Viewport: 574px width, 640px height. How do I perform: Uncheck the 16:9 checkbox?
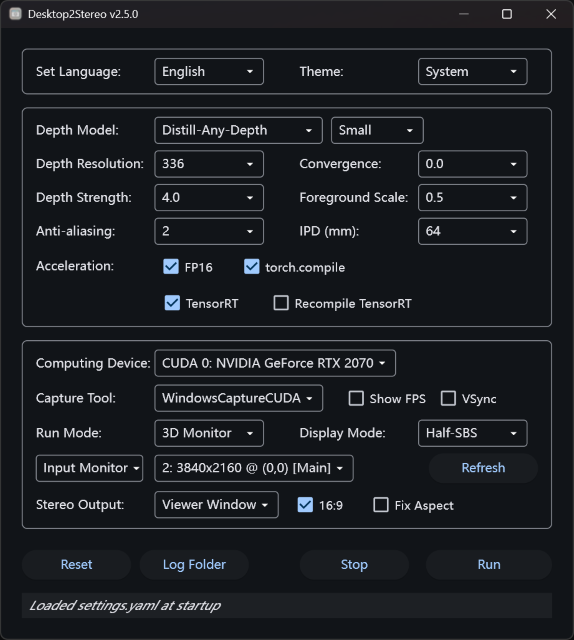click(305, 505)
